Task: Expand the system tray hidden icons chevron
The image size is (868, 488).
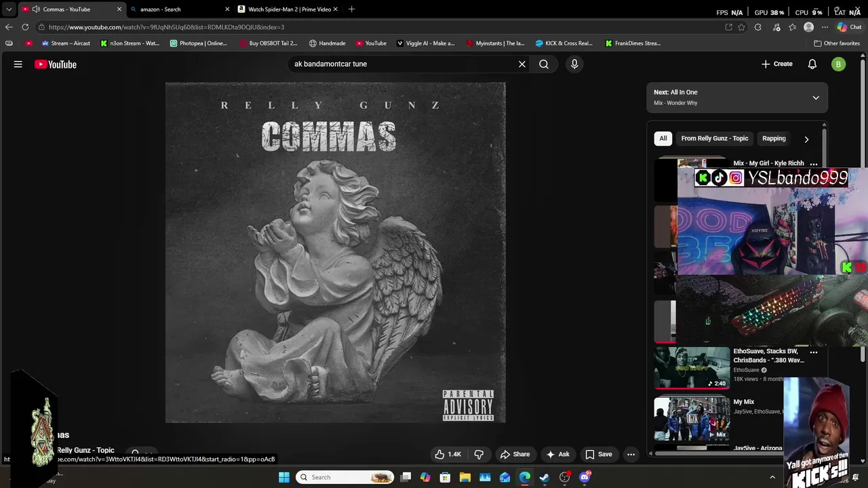Action: coord(772,477)
